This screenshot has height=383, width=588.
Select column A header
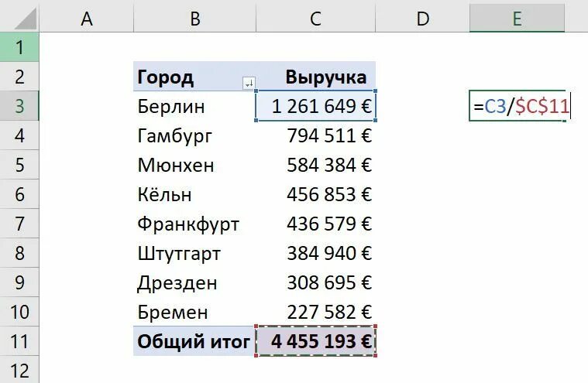(87, 18)
